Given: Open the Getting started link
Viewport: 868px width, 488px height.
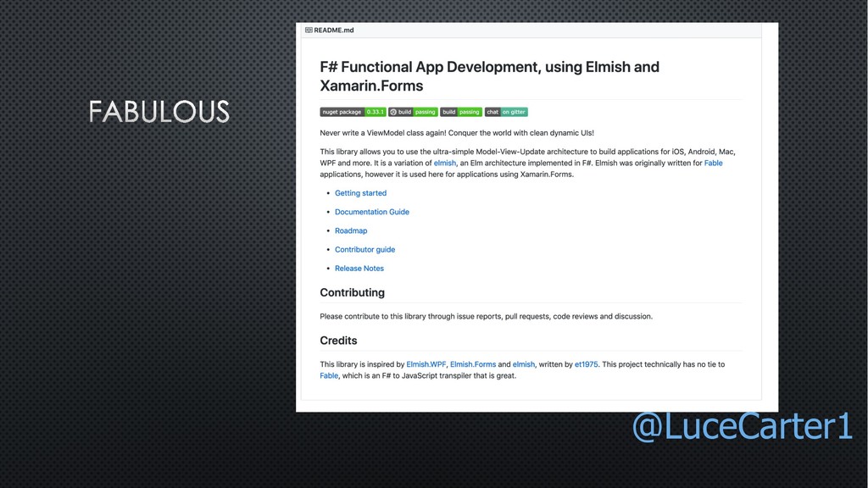Looking at the screenshot, I should coord(360,193).
